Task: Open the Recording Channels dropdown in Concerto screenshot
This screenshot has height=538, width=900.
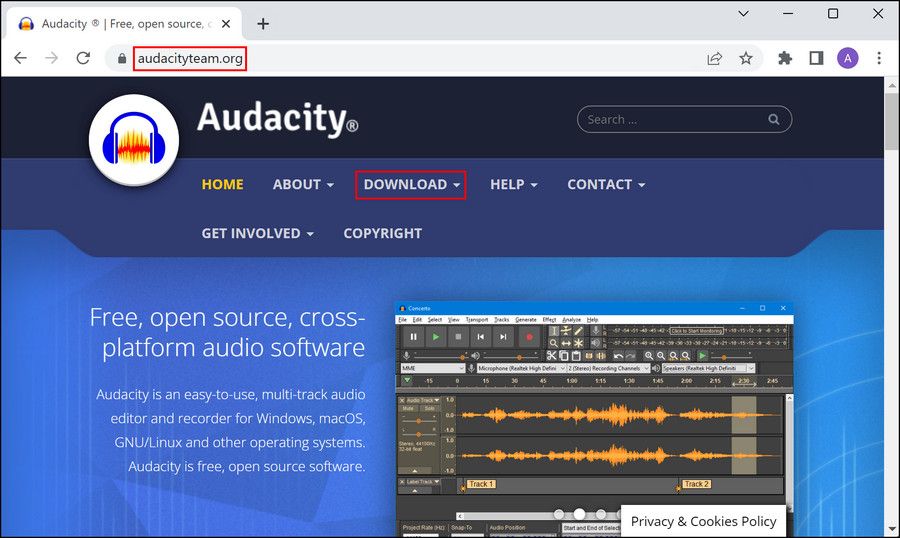Action: 608,368
